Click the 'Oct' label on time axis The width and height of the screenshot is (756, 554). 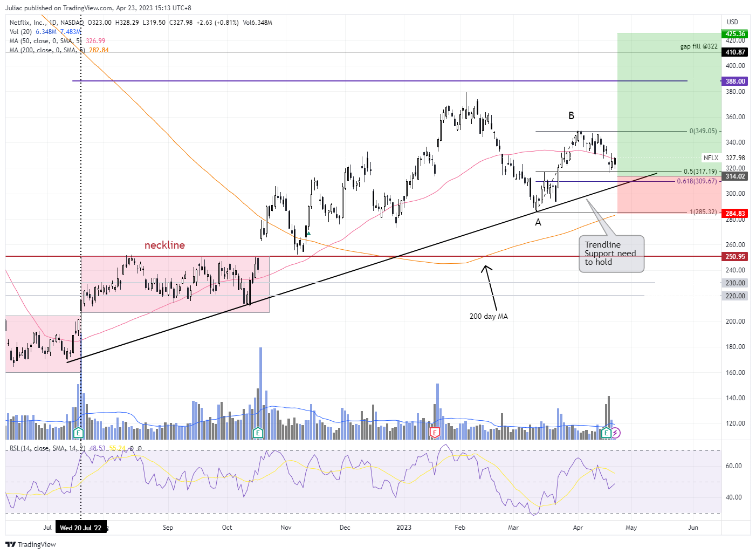click(227, 528)
